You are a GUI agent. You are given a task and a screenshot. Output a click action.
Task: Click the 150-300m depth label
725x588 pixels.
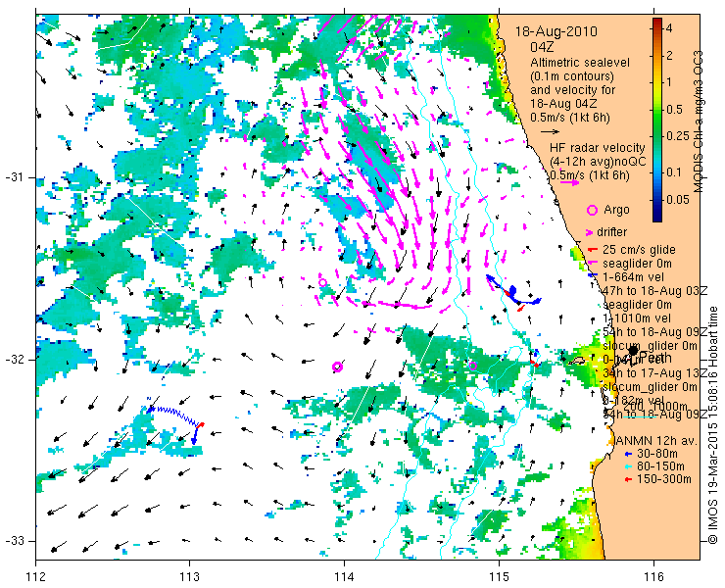(x=664, y=479)
